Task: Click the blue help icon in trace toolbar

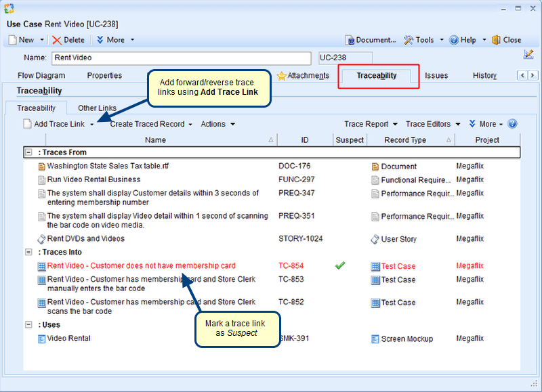Action: pos(512,124)
